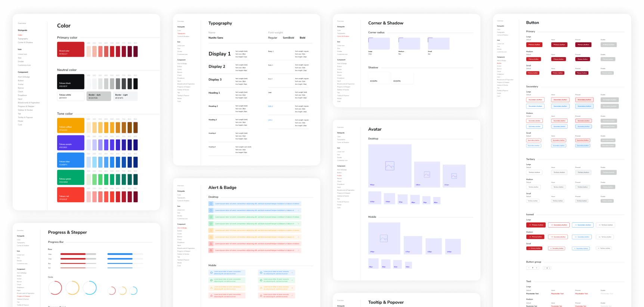Image resolution: width=644 pixels, height=307 pixels.
Task: Click Large red Secondary button in Default state
Action: [535, 100]
